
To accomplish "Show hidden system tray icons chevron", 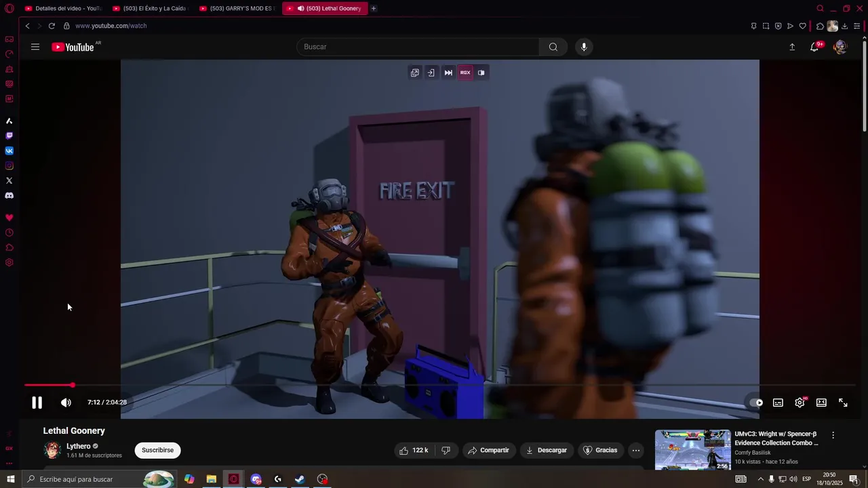I will click(x=760, y=479).
